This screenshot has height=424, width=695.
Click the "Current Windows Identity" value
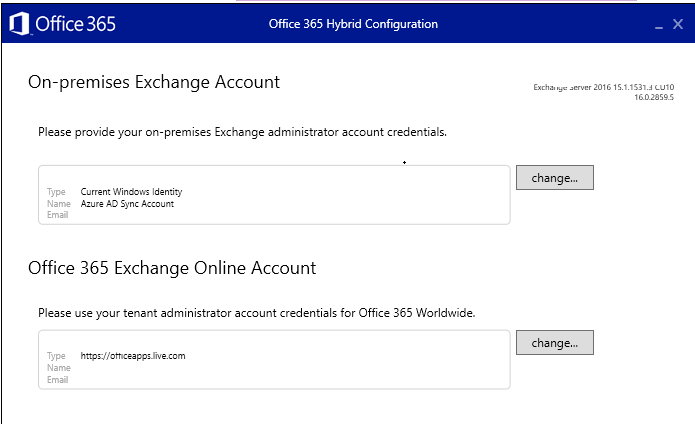(x=131, y=192)
